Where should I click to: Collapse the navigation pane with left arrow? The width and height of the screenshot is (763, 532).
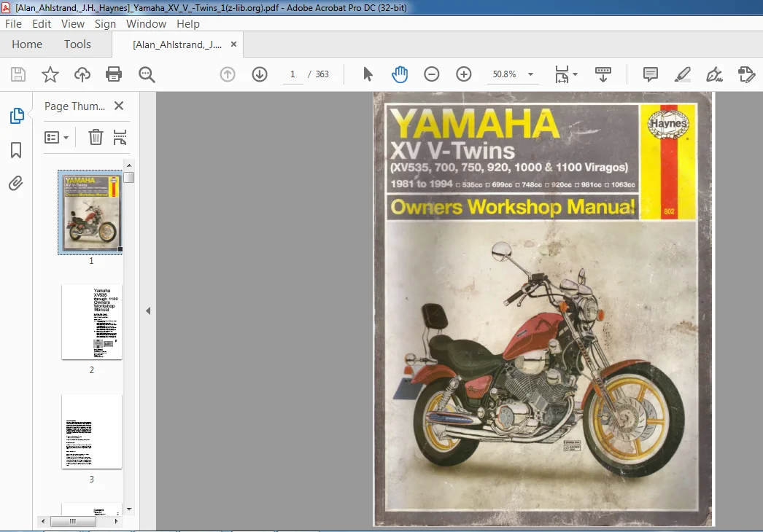(148, 310)
